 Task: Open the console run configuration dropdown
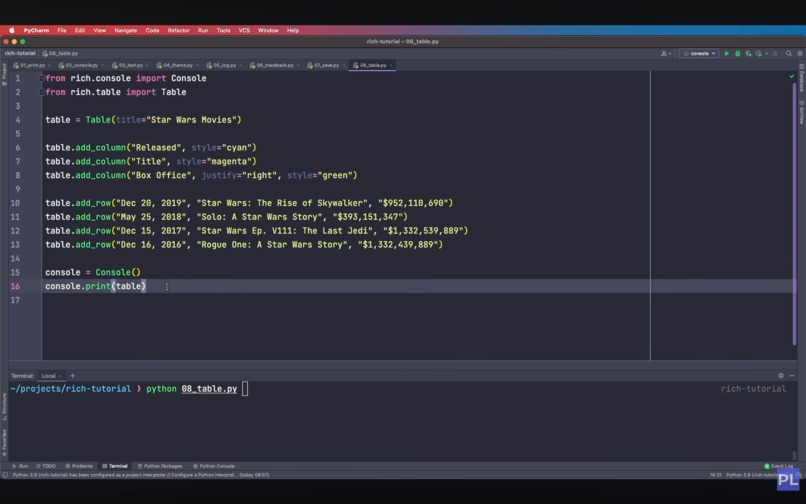699,53
